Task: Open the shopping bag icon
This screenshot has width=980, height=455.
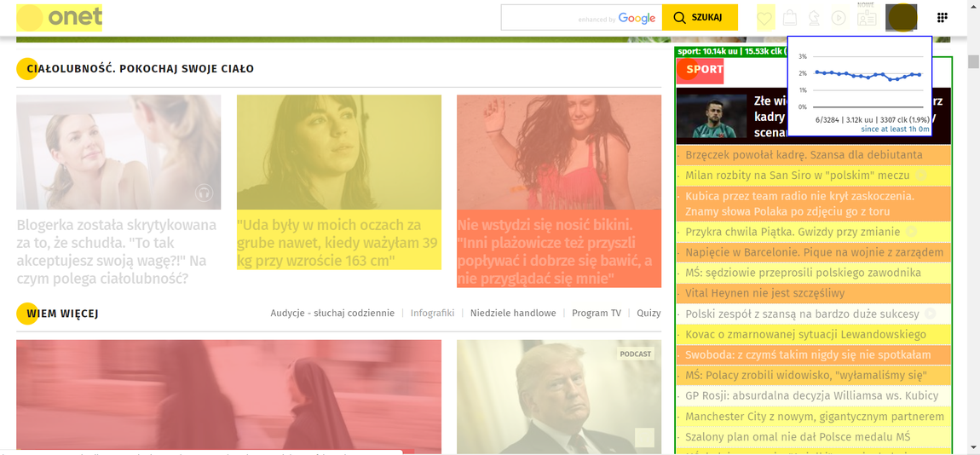Action: click(x=791, y=18)
